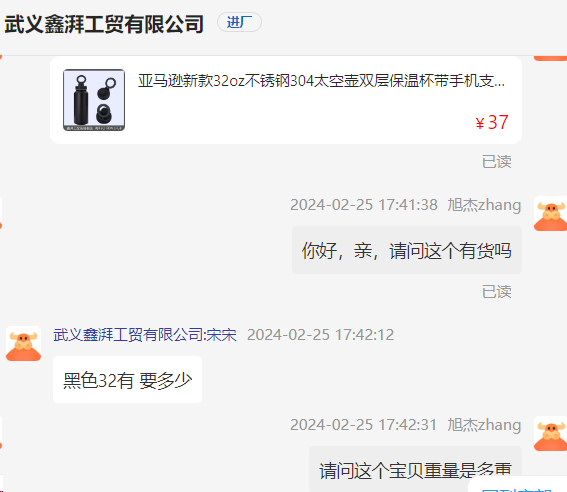Screen dimensions: 567x492
Task: Click username 旭杰zhang next to 17:42:31
Action: pyautogui.click(x=484, y=425)
